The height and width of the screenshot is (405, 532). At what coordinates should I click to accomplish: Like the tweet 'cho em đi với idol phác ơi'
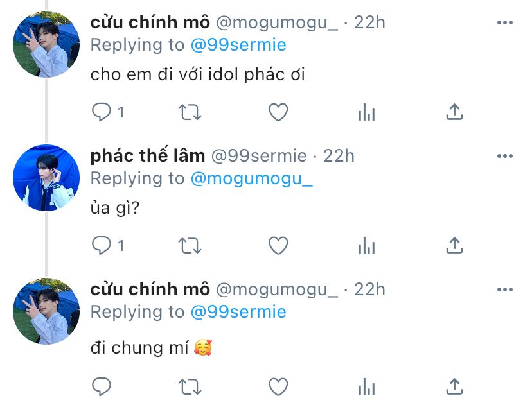(278, 112)
